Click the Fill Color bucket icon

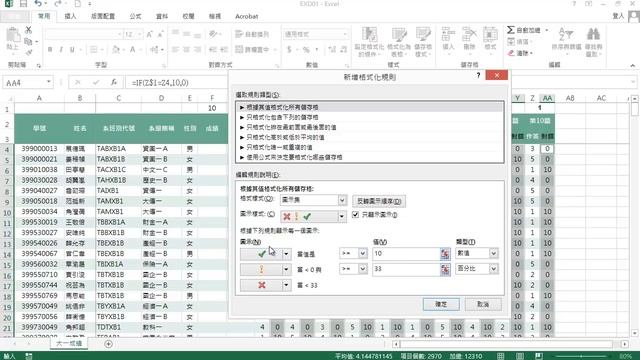click(116, 50)
